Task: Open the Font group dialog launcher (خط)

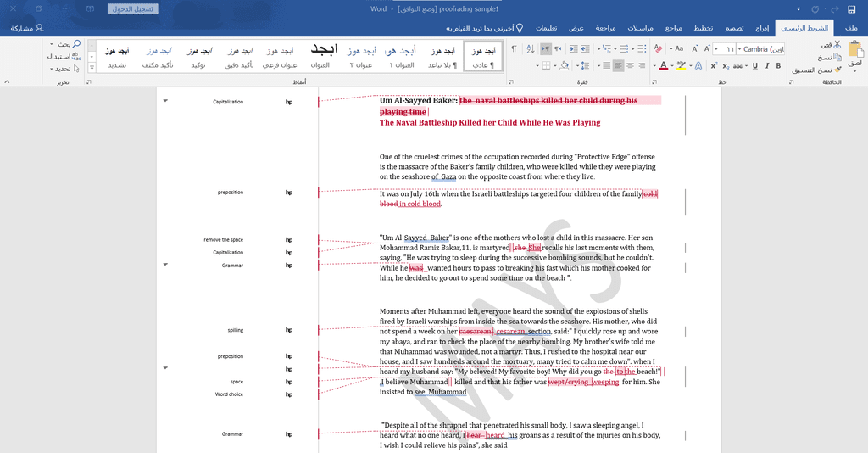Action: pos(654,82)
